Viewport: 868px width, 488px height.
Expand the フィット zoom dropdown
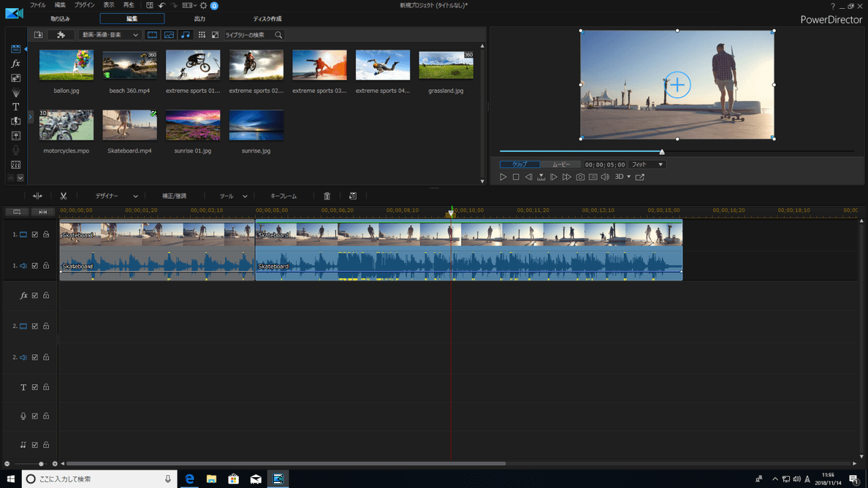pyautogui.click(x=647, y=165)
